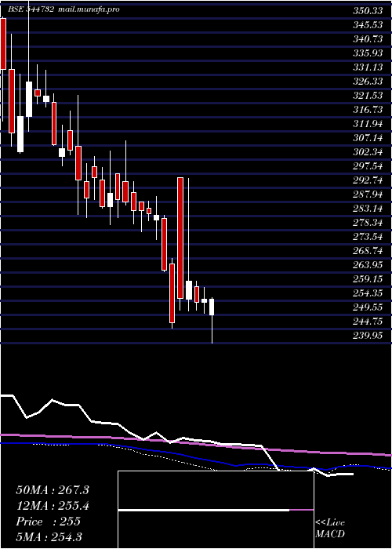Select the 259.15 price axis label

pyautogui.click(x=368, y=279)
